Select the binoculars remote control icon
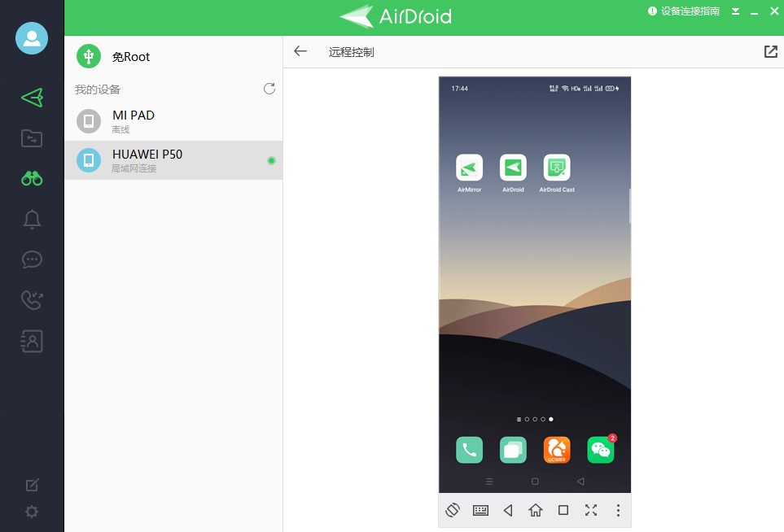 pyautogui.click(x=32, y=178)
